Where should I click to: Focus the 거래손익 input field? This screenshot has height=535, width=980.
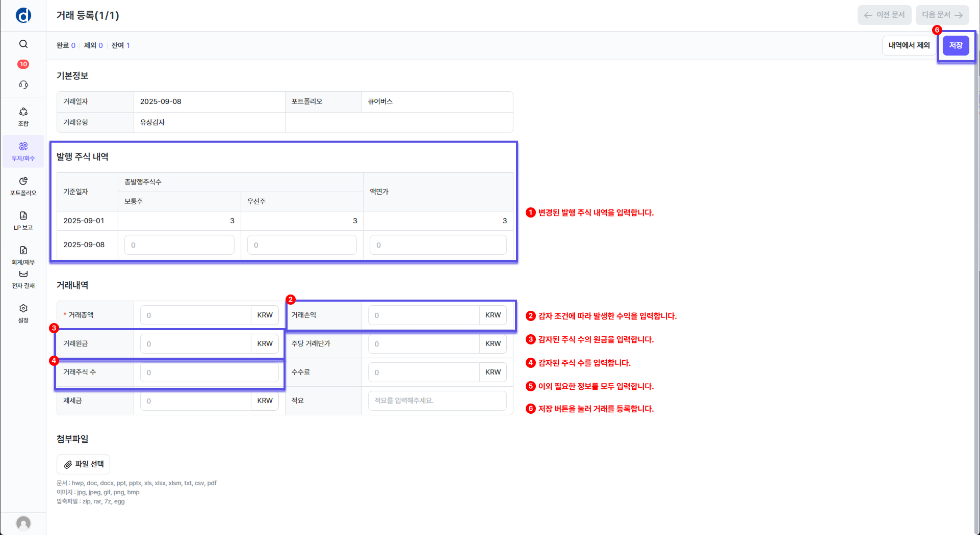pos(423,315)
